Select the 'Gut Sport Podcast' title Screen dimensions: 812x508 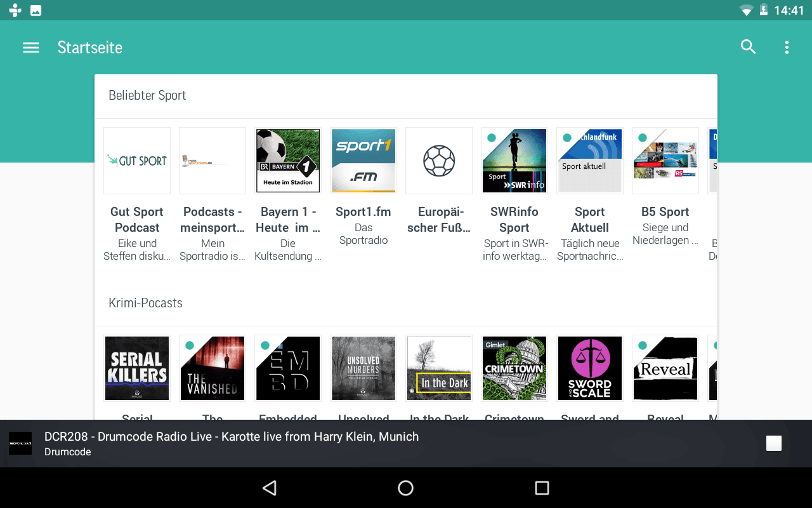coord(137,220)
